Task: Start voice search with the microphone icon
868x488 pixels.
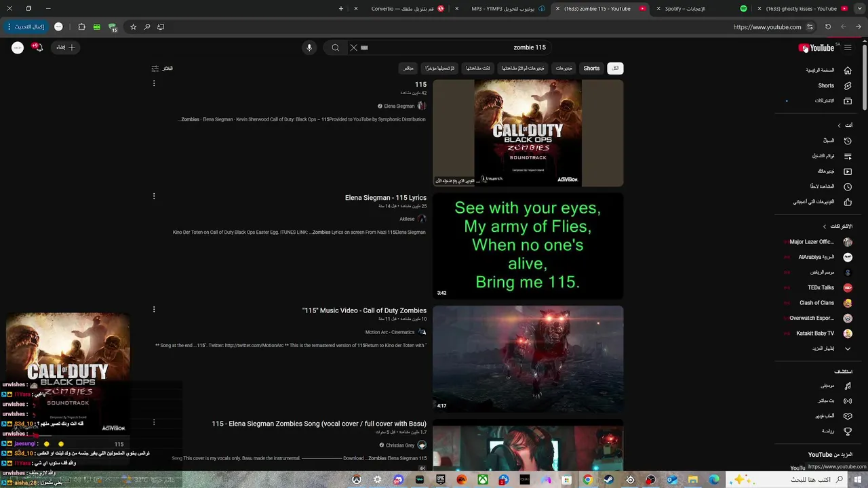Action: (x=309, y=47)
